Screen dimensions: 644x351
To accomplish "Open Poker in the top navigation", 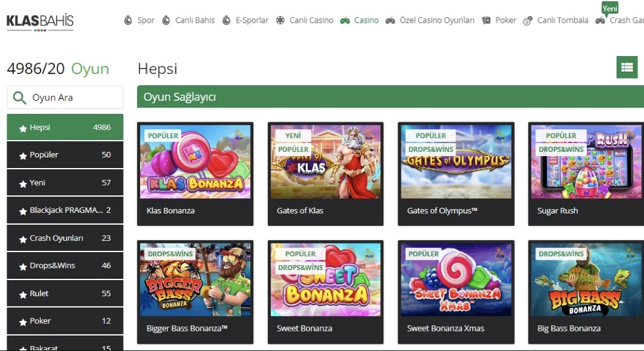I will [506, 20].
